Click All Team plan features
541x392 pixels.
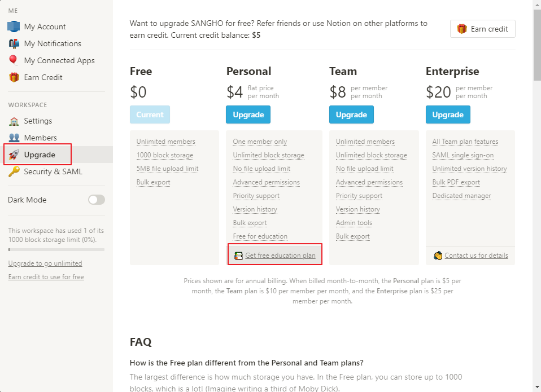pyautogui.click(x=465, y=142)
